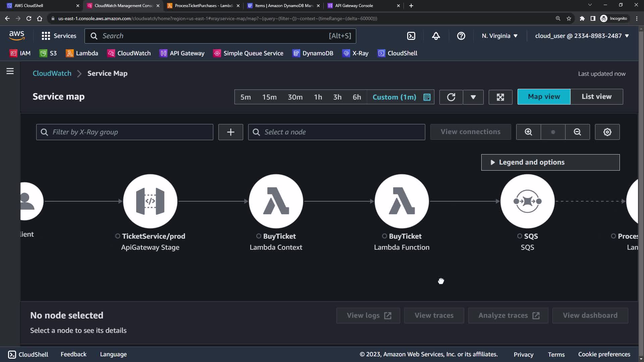Zoom in on the service map
The image size is (644, 362).
(x=528, y=132)
